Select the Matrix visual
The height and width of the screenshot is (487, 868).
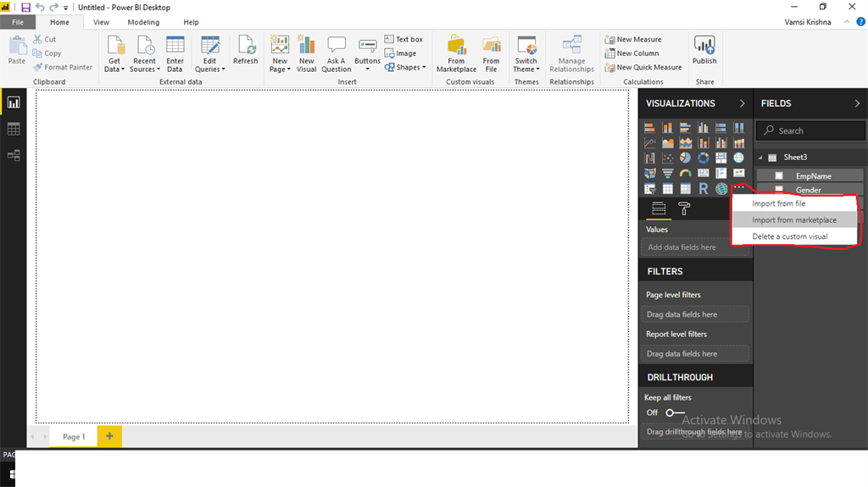[x=685, y=189]
